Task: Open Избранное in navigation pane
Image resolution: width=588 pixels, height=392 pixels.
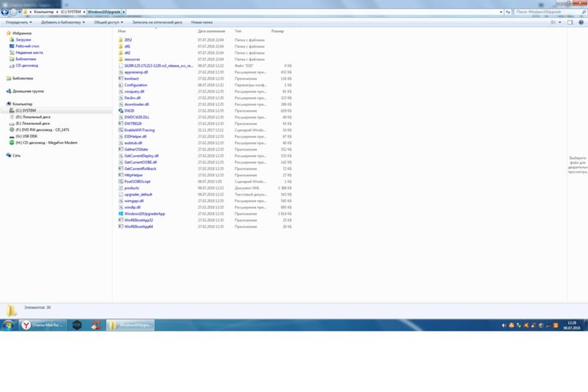Action: (22, 33)
